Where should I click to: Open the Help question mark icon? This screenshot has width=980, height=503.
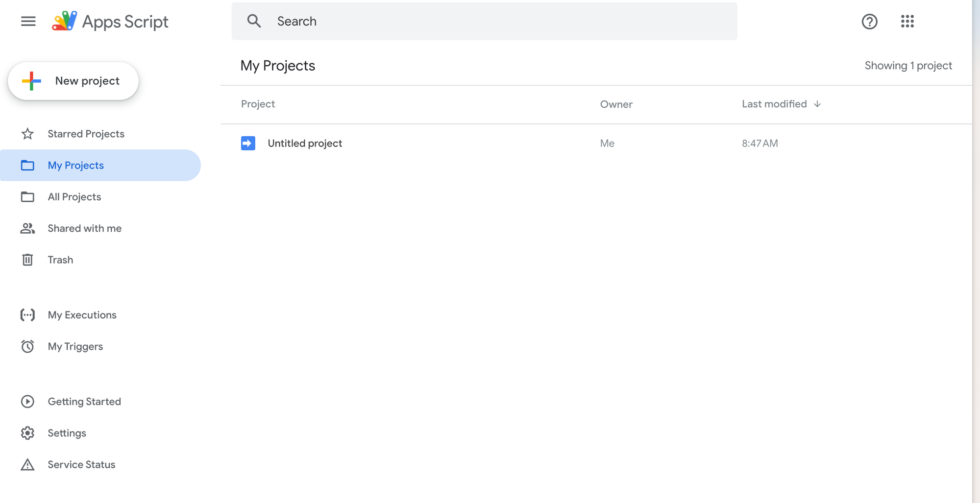point(869,22)
